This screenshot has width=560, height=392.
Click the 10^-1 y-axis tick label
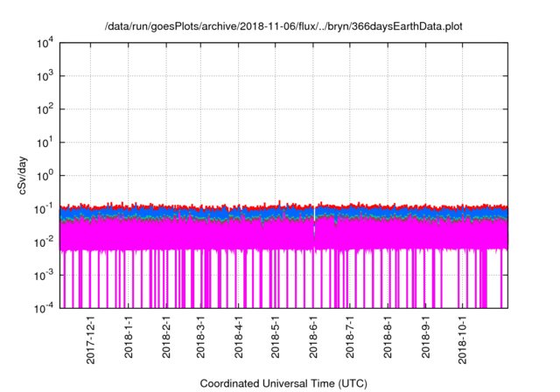[x=44, y=208]
